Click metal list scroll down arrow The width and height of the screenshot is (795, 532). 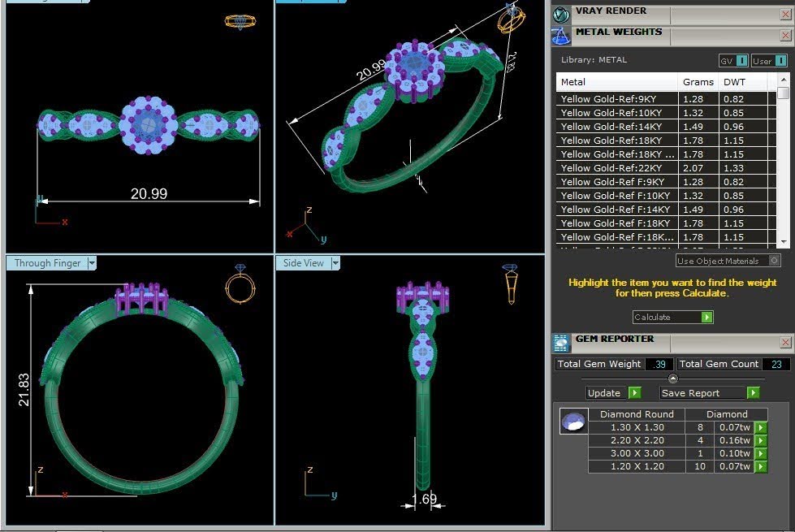pos(784,241)
